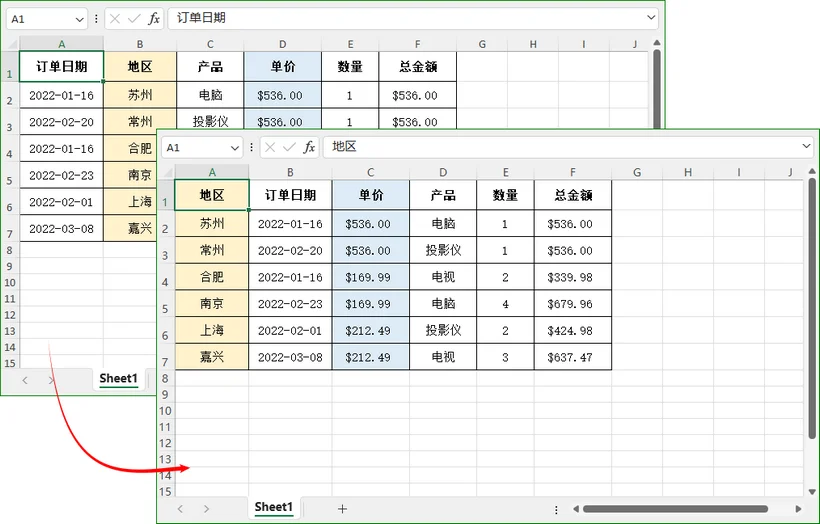The width and height of the screenshot is (820, 524).
Task: Click cell 电视 in row 4 of front window
Action: (x=443, y=277)
